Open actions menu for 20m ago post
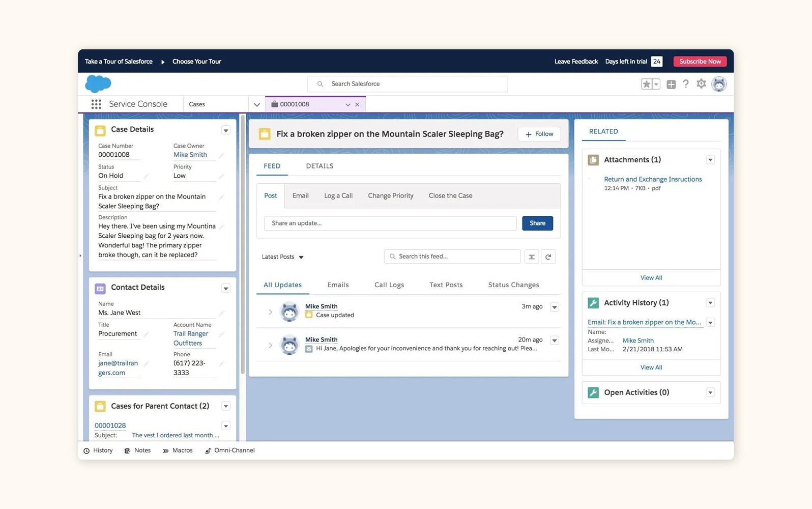Viewport: 812px width, 509px height. pos(555,340)
